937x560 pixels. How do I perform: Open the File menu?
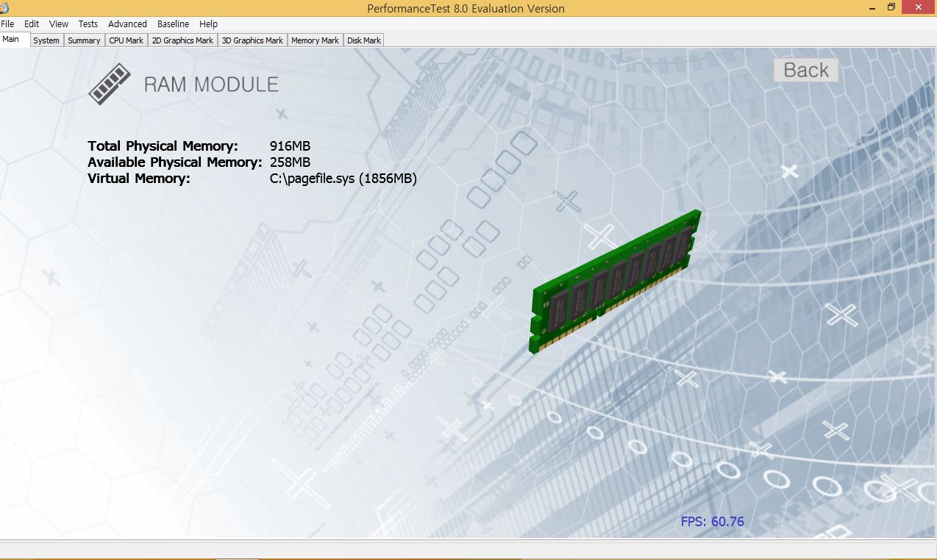point(7,24)
